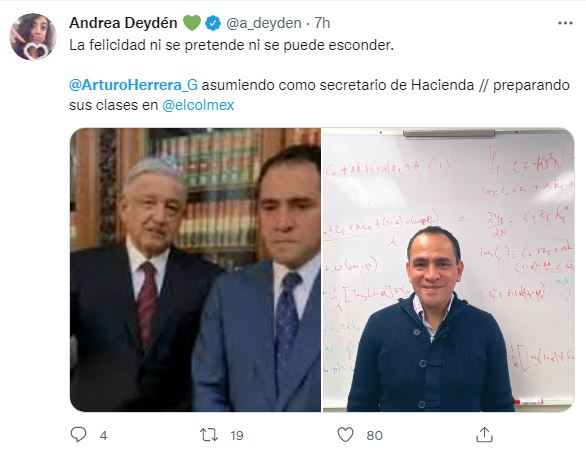Screen dimensions: 586x454
Task: Click the retweet count 19
Action: point(237,436)
